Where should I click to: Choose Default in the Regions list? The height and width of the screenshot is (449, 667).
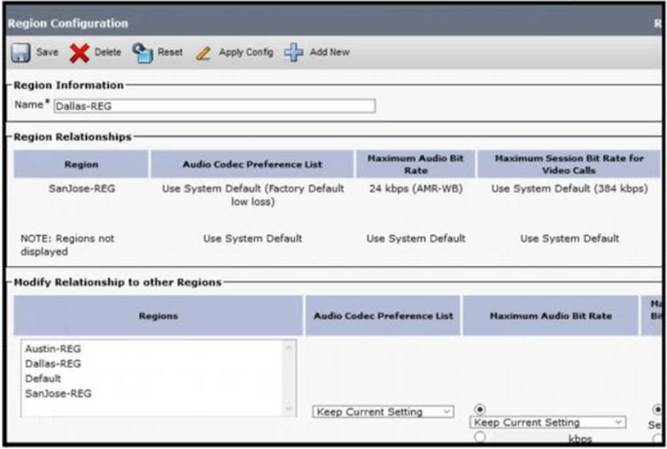[42, 379]
